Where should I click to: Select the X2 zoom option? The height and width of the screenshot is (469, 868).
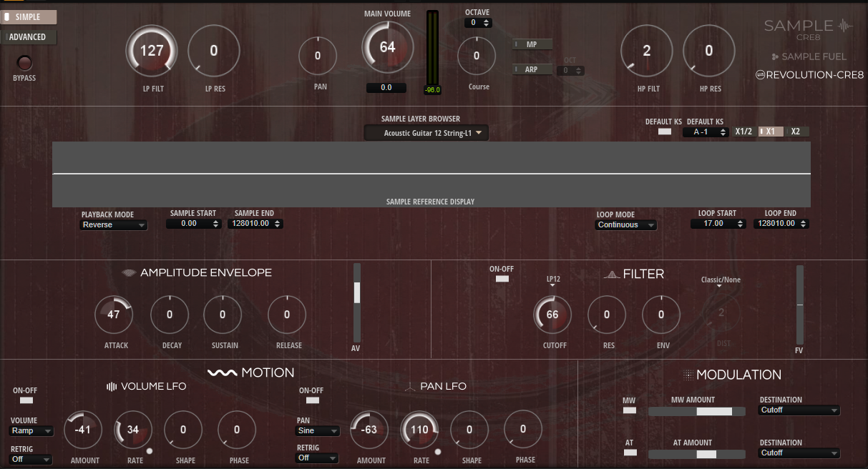click(796, 132)
